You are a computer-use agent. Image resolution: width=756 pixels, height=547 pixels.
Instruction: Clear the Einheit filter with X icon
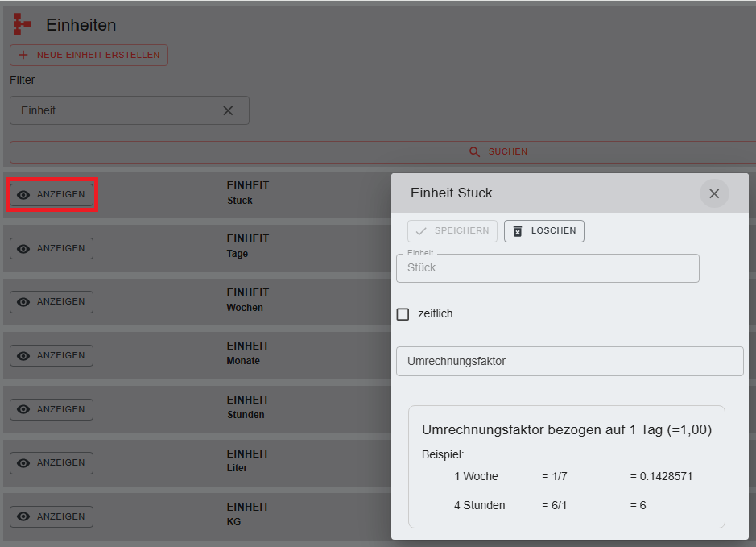click(x=228, y=110)
